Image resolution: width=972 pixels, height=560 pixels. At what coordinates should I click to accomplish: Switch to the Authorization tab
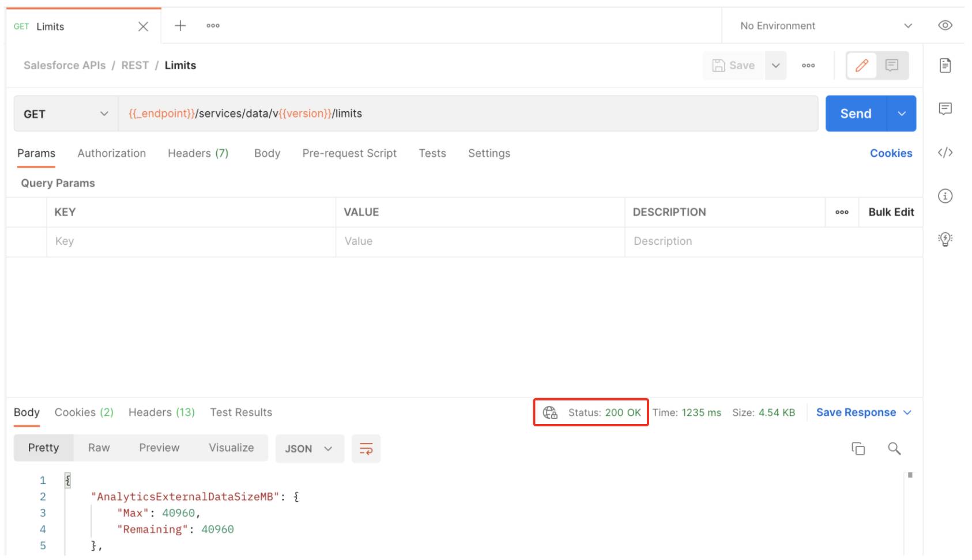pos(112,153)
